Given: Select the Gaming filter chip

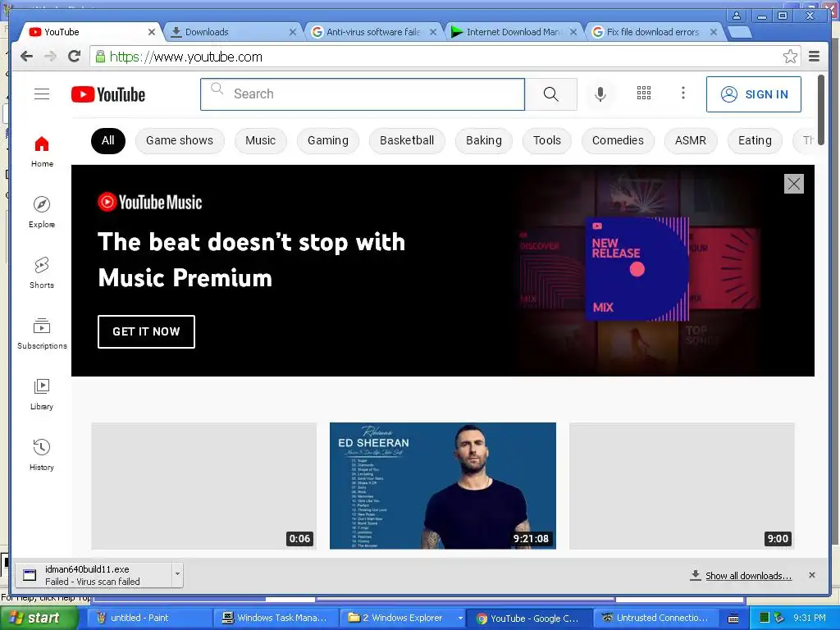Looking at the screenshot, I should click(328, 140).
